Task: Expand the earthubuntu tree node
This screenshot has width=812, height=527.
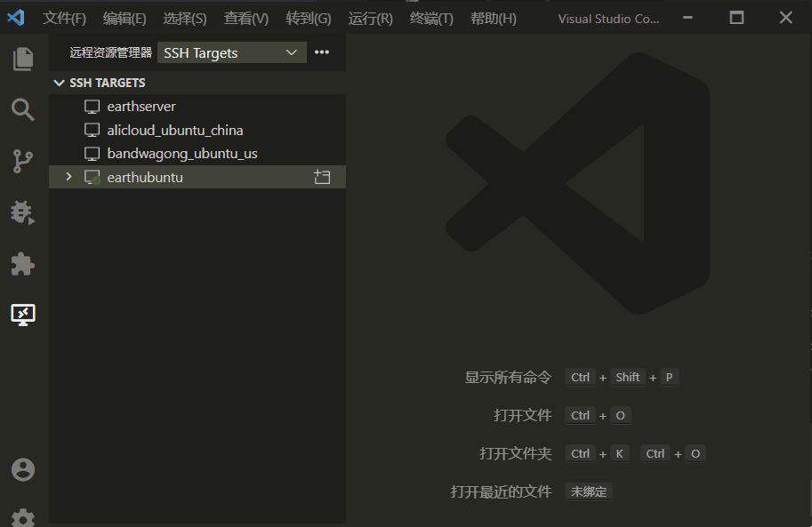Action: pos(68,177)
